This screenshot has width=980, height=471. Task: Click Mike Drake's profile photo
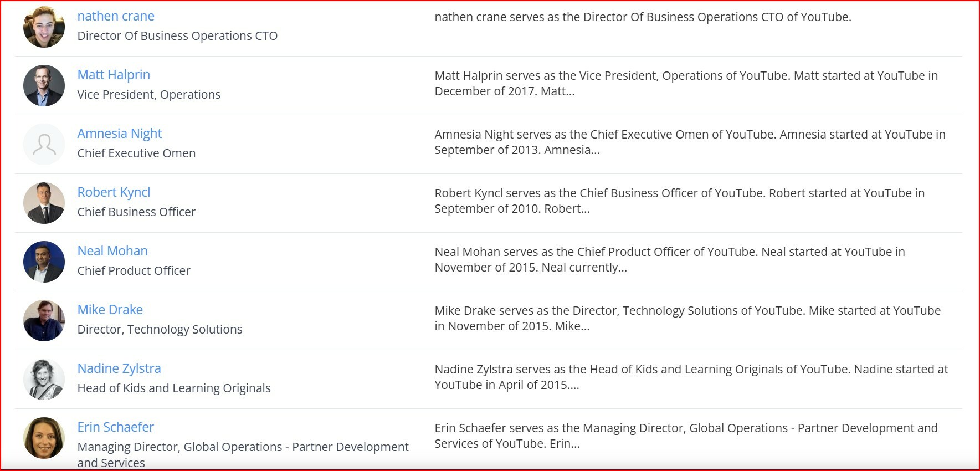coord(44,320)
